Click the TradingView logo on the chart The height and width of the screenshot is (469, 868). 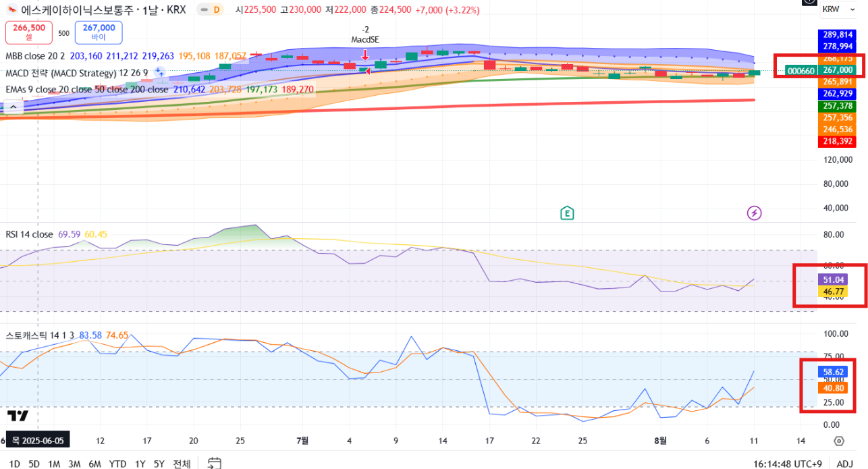[18, 416]
